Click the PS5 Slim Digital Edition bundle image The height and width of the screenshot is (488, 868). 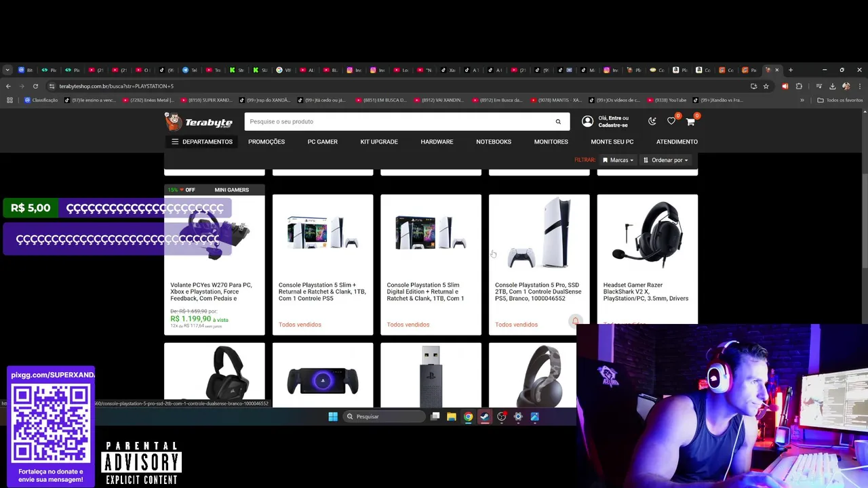tap(431, 234)
